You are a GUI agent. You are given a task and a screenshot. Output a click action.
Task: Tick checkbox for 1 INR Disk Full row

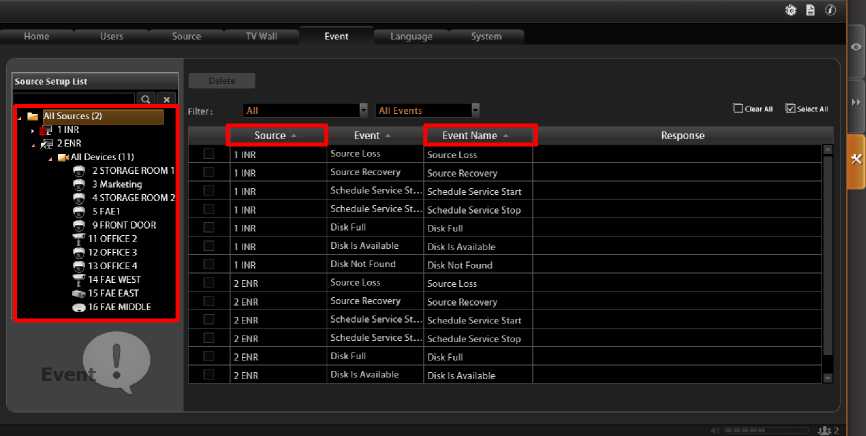point(209,228)
